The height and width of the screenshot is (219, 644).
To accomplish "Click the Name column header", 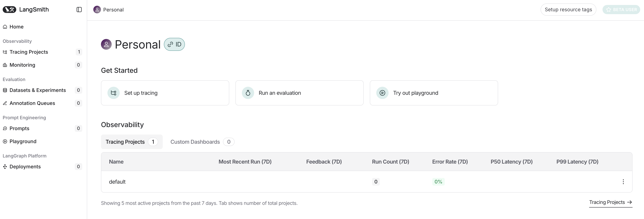I will (116, 162).
